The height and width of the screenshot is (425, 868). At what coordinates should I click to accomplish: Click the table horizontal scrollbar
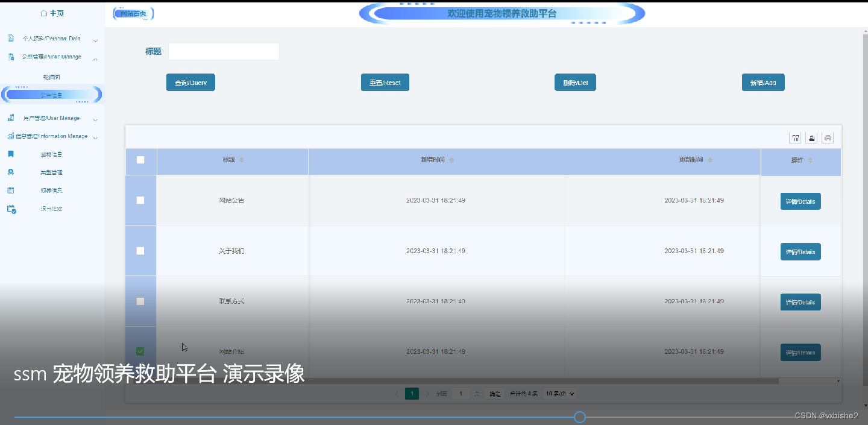(x=452, y=381)
